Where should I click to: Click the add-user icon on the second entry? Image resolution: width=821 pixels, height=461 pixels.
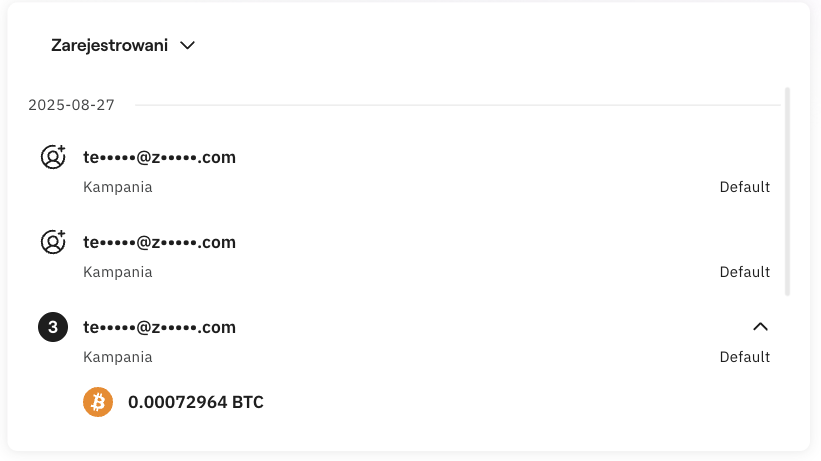click(x=53, y=242)
